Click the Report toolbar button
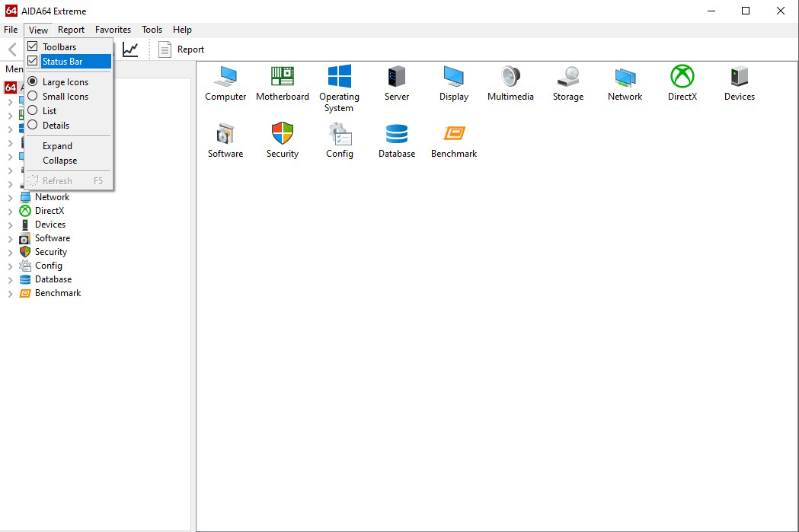 [x=181, y=49]
